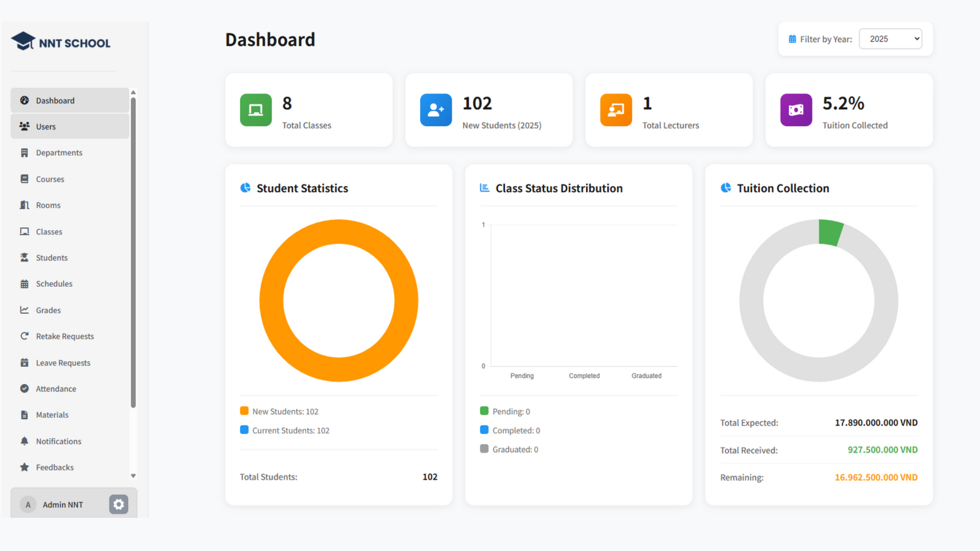The width and height of the screenshot is (980, 551).
Task: Click the blue New Students icon
Action: [436, 110]
